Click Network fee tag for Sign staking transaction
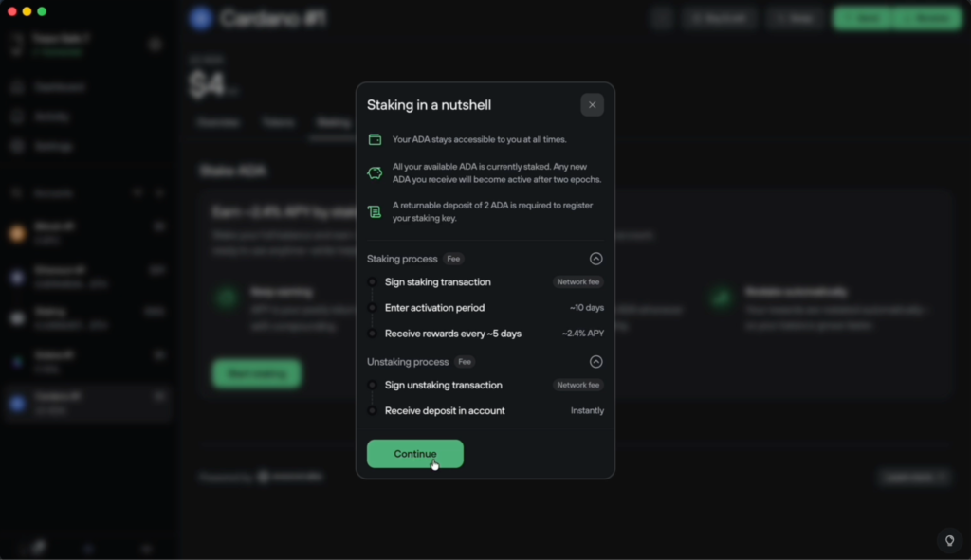The height and width of the screenshot is (560, 971). (x=578, y=281)
